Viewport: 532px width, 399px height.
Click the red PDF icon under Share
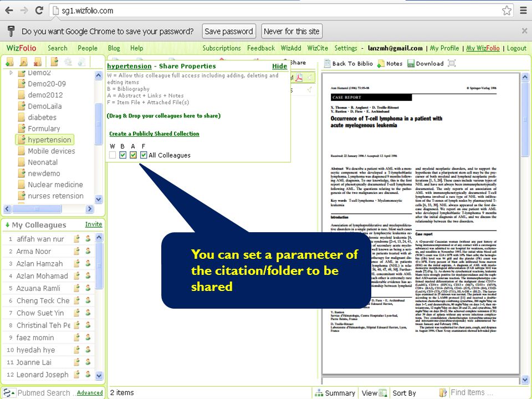(299, 78)
